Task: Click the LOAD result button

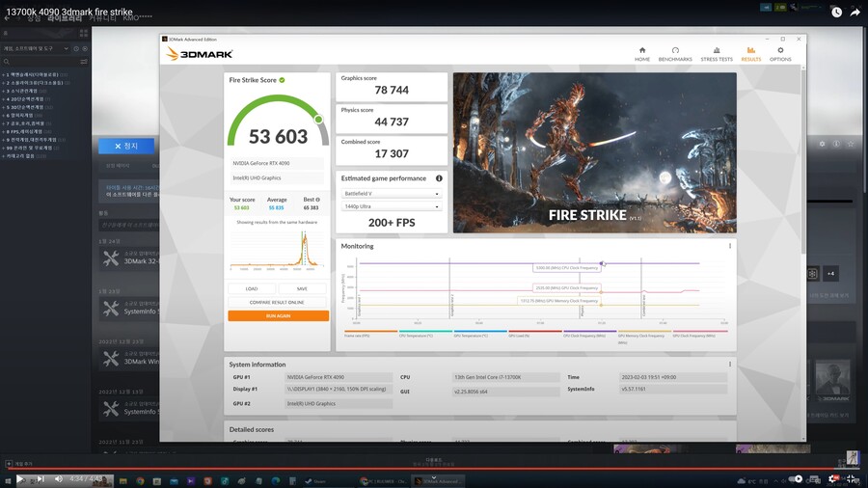Action: [x=252, y=288]
